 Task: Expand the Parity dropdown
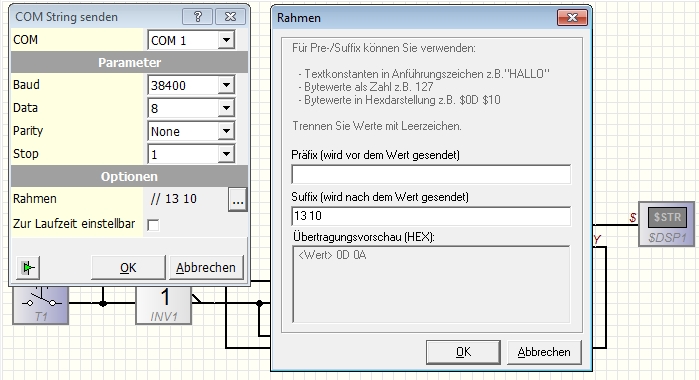coord(226,131)
